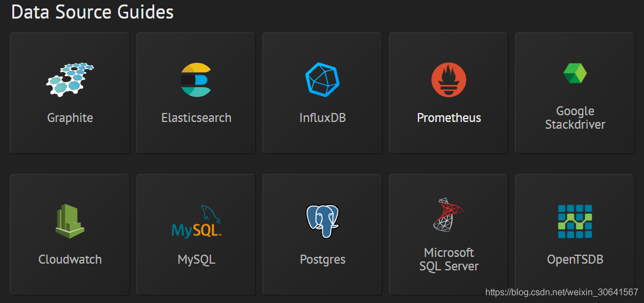Image resolution: width=644 pixels, height=303 pixels.
Task: Open the Cloudwatch guide label
Action: tap(70, 260)
